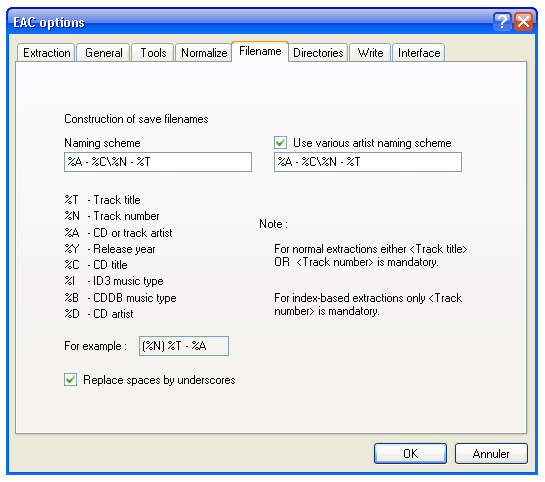Click the Naming scheme input field
Image resolution: width=545 pixels, height=482 pixels.
point(158,162)
